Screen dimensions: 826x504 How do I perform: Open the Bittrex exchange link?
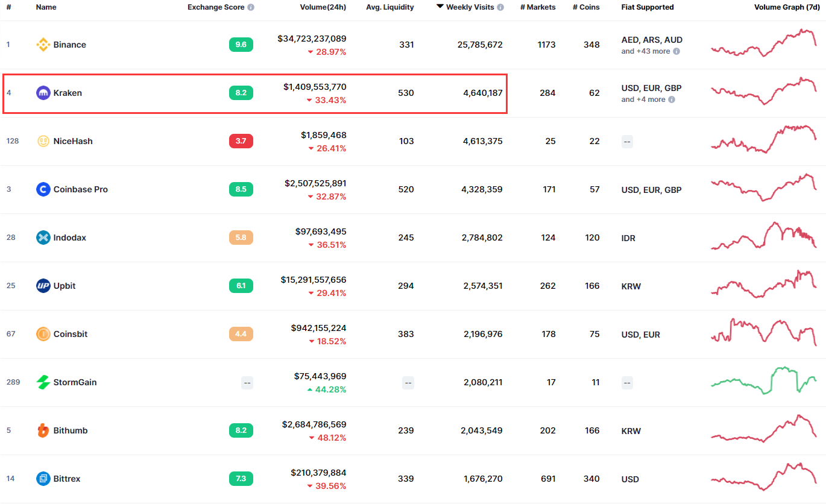pyautogui.click(x=66, y=479)
